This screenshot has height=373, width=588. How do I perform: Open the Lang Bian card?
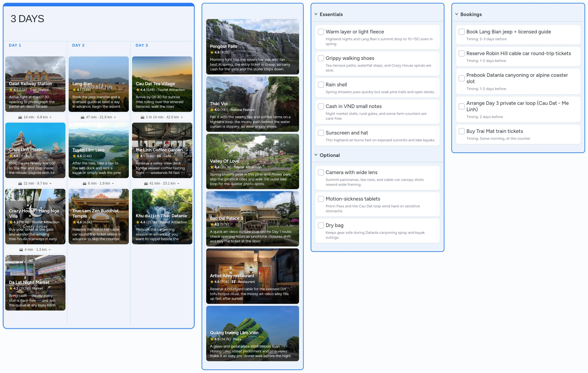(99, 84)
